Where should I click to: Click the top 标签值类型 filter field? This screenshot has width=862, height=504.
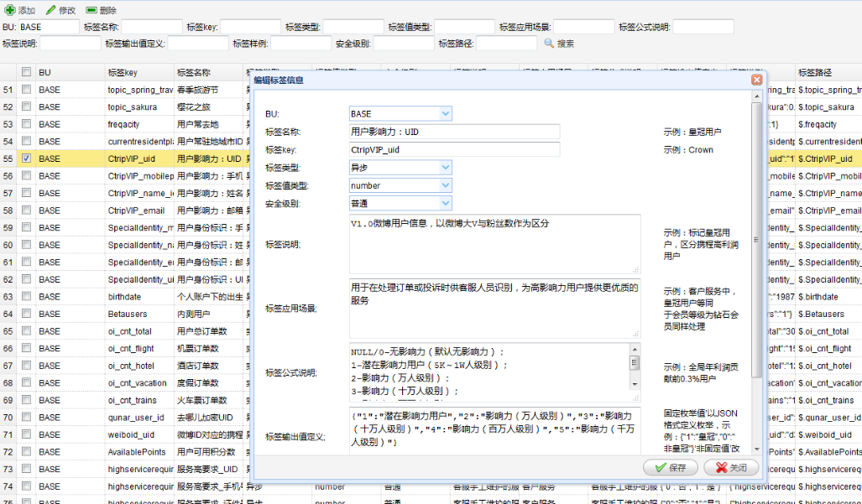click(x=464, y=27)
